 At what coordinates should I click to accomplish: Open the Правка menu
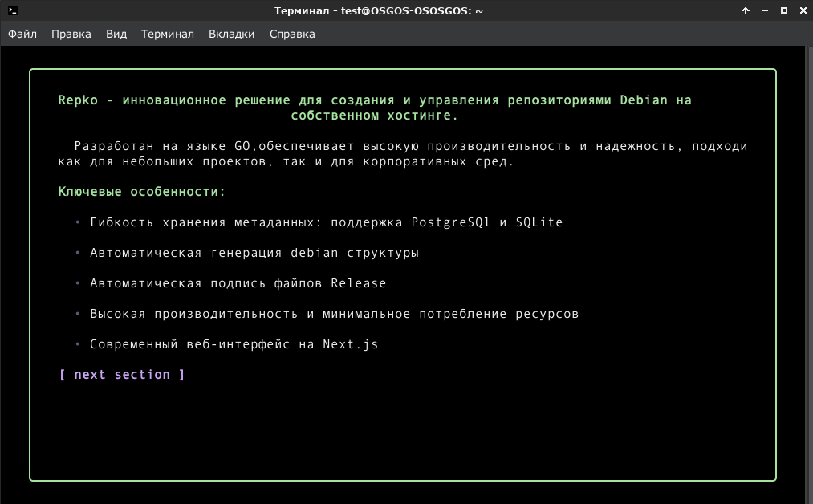click(71, 34)
